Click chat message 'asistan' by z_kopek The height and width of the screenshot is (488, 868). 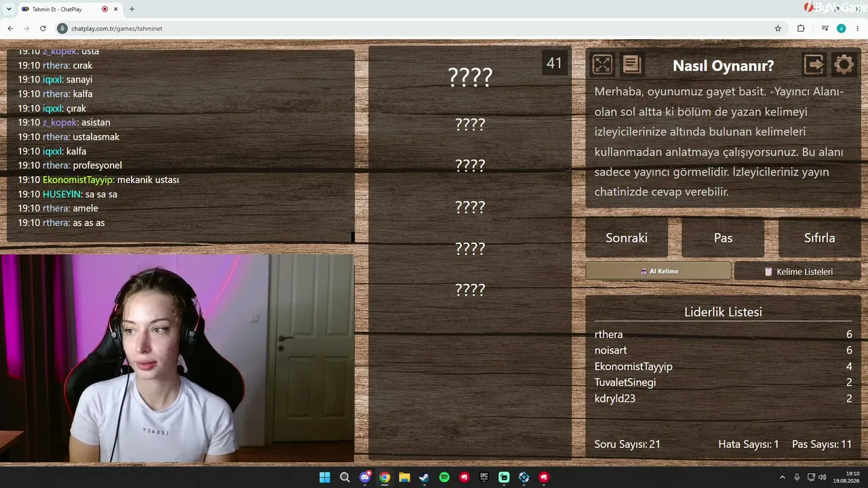point(96,123)
